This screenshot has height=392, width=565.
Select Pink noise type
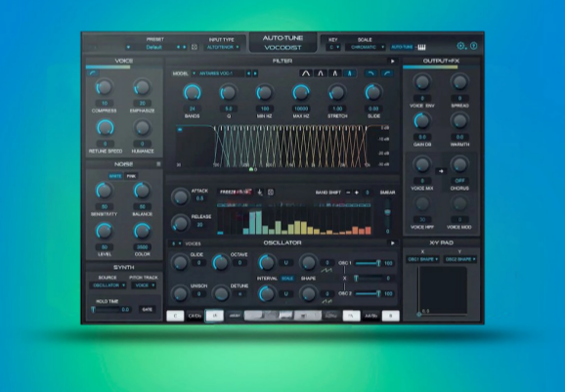click(131, 176)
